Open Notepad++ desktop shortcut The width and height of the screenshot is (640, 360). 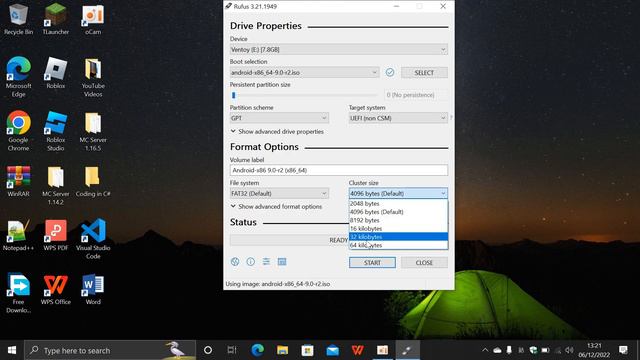tap(18, 236)
